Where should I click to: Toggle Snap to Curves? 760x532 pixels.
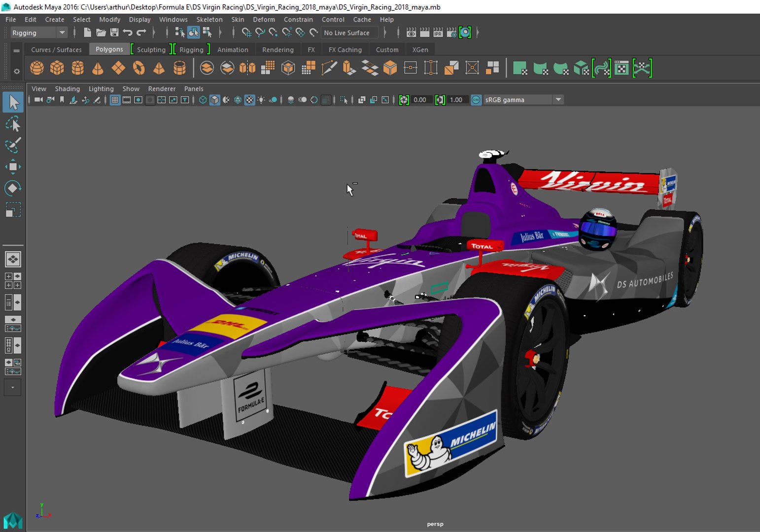pos(260,33)
